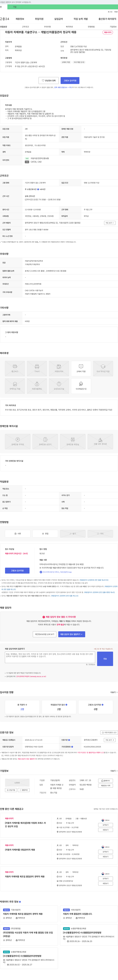Open the (자동차 차체부품) 영업관리직 채용 posting
This screenshot has height=980, width=118.
pos(20,850)
